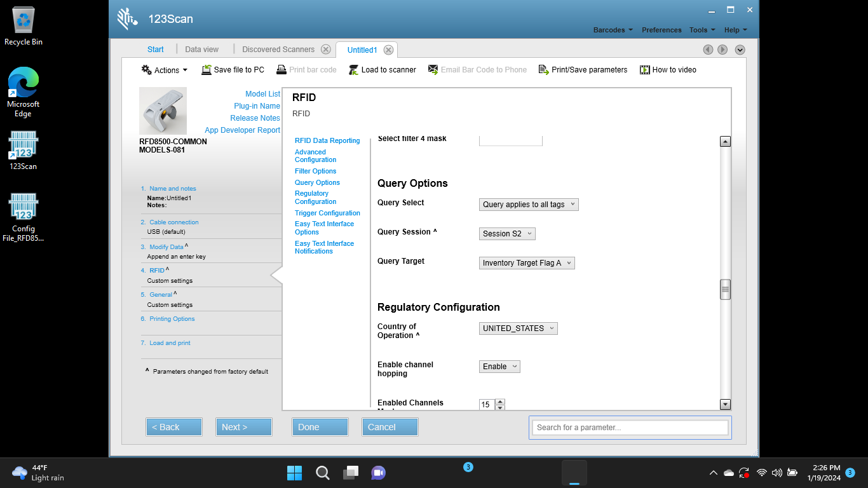The image size is (868, 488).
Task: Open Microsoft Edge desktop shortcut
Action: 24,93
